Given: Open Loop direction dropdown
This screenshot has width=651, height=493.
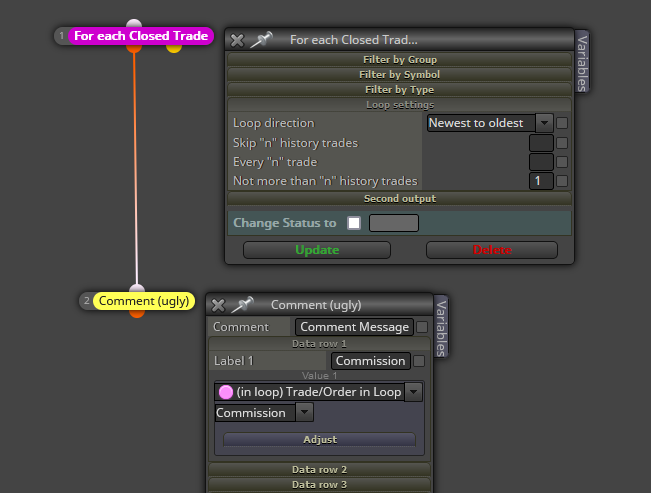Looking at the screenshot, I should [544, 123].
